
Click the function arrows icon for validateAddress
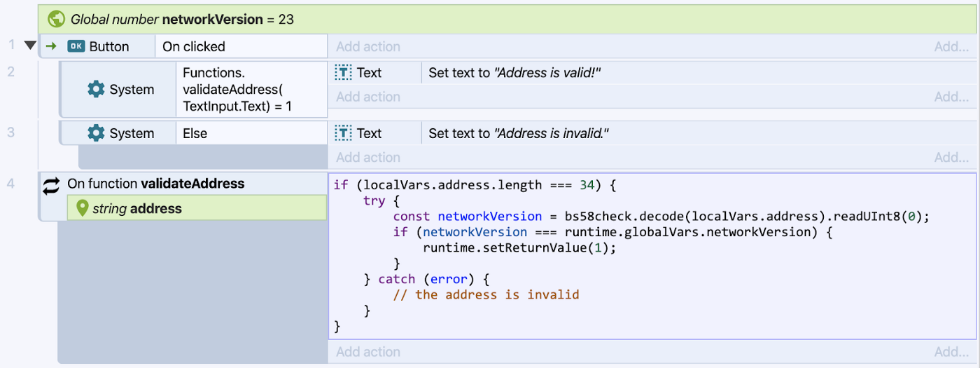(x=52, y=186)
